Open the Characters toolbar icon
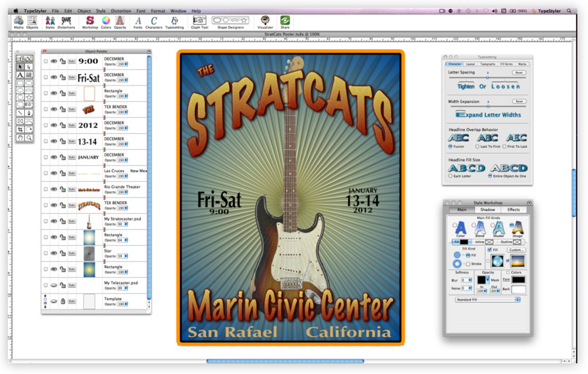The height and width of the screenshot is (374, 588). click(154, 22)
